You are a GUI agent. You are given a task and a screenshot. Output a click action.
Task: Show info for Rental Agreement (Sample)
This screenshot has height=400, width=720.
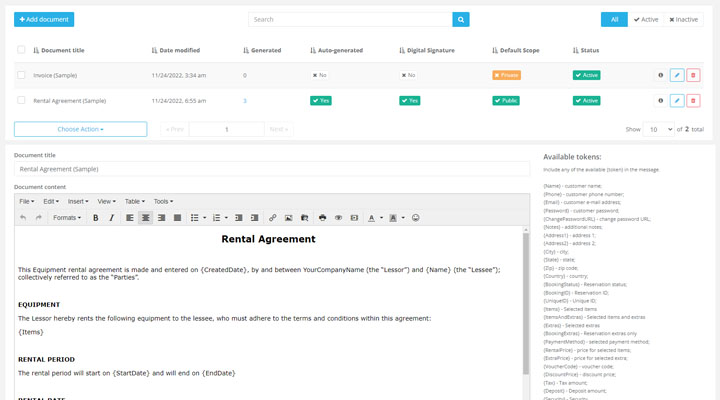coord(660,101)
